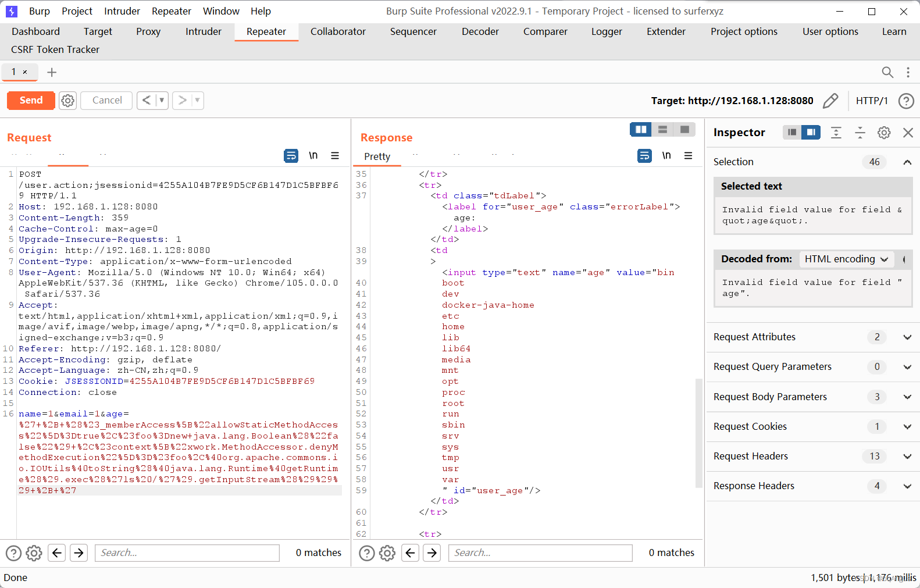
Task: Select the Pretty response view tab
Action: (x=377, y=156)
